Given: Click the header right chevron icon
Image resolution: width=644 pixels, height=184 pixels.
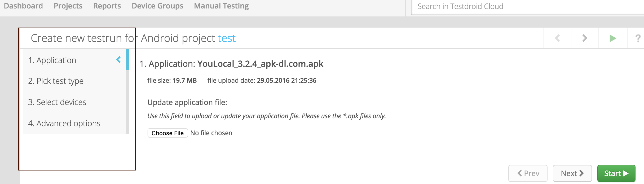Looking at the screenshot, I should [585, 38].
